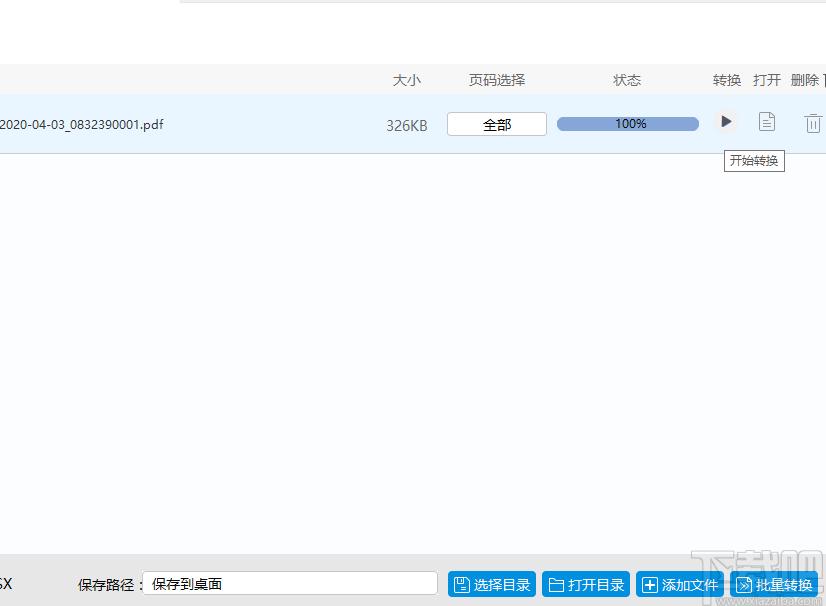
Task: Click the 状态 column label
Action: coord(627,80)
